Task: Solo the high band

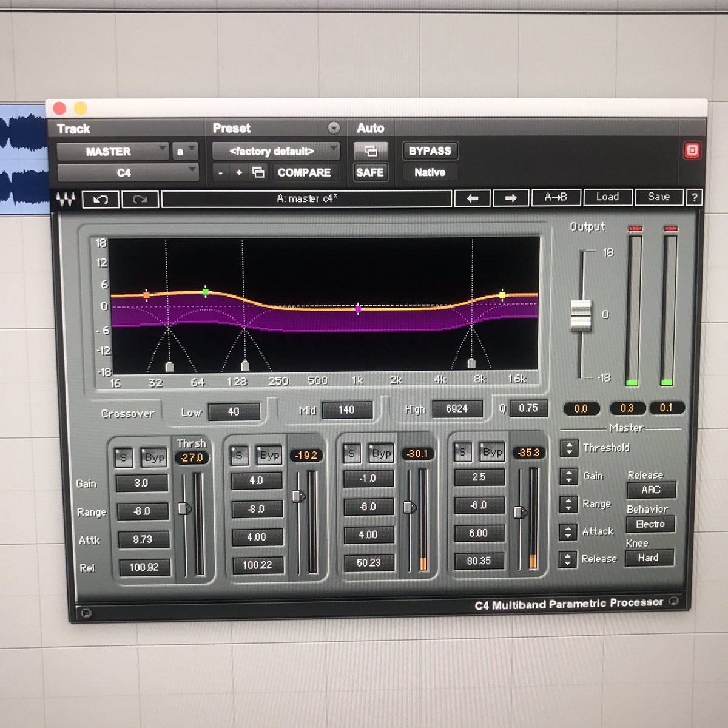Action: (x=462, y=452)
